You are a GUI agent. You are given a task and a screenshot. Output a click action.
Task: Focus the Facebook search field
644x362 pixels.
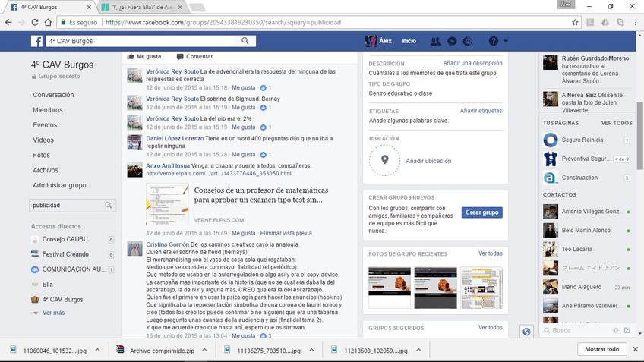coord(140,41)
